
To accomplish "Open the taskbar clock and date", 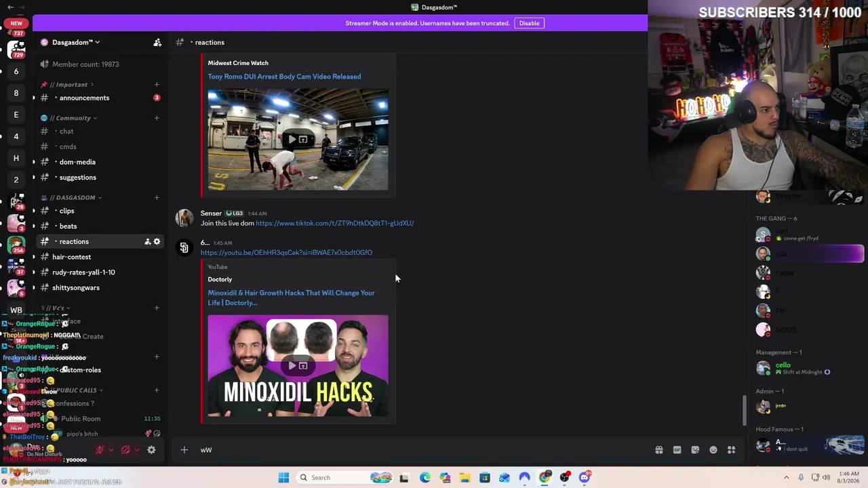I will click(849, 478).
